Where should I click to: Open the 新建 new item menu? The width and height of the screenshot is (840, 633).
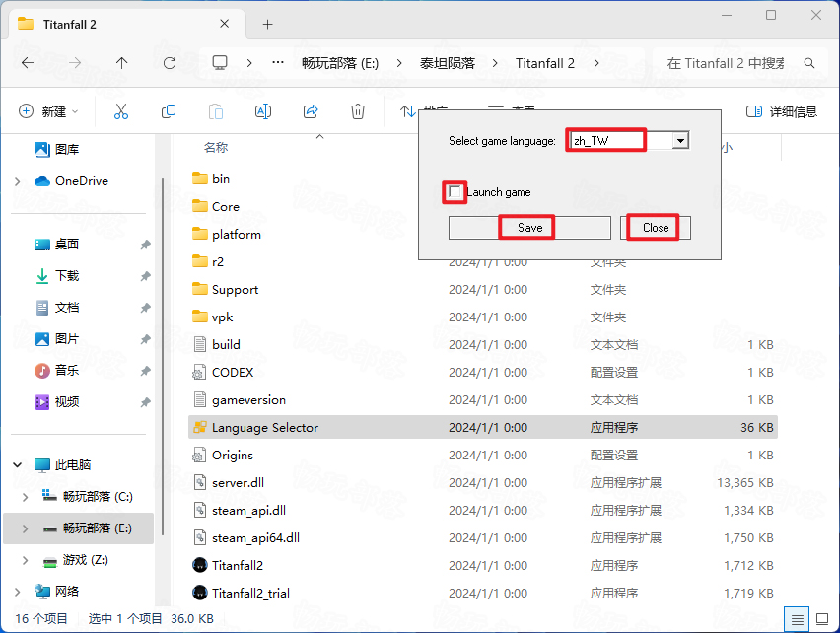click(x=48, y=111)
